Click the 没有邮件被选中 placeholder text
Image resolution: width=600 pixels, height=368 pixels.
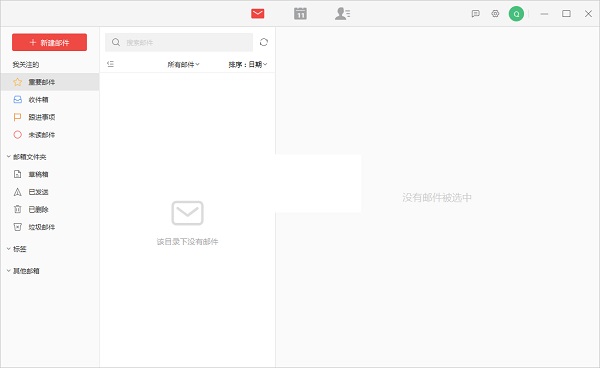(x=437, y=197)
